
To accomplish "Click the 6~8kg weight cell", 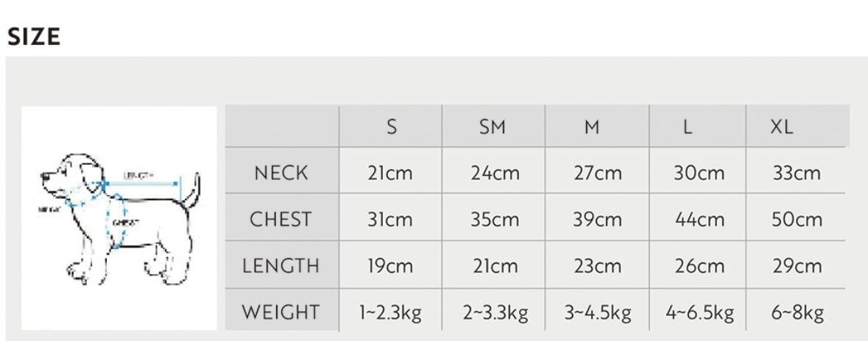I will tap(797, 313).
